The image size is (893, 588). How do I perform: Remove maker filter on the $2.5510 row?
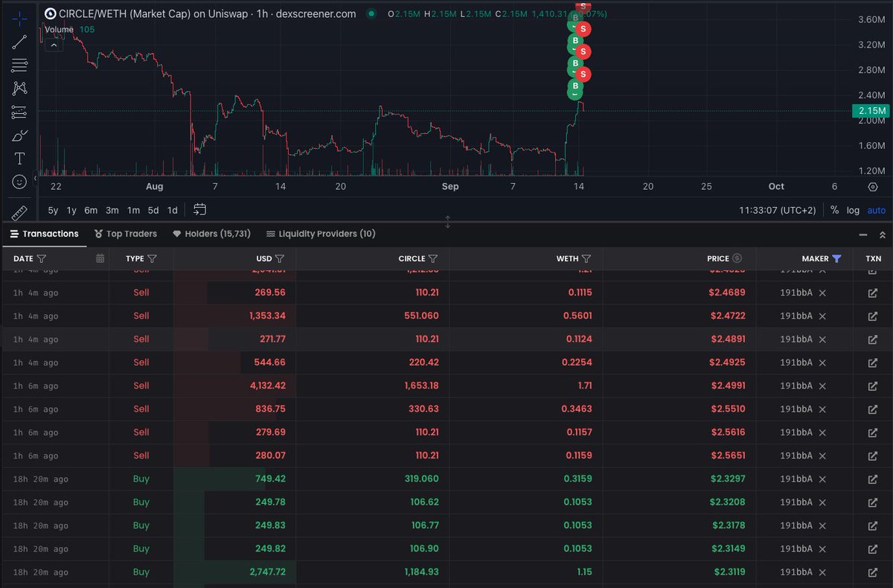(x=822, y=409)
